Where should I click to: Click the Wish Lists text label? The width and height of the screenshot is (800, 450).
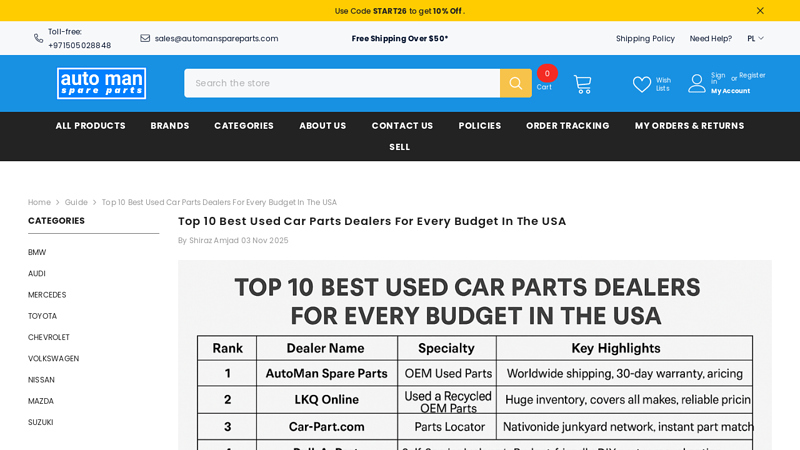(x=663, y=84)
